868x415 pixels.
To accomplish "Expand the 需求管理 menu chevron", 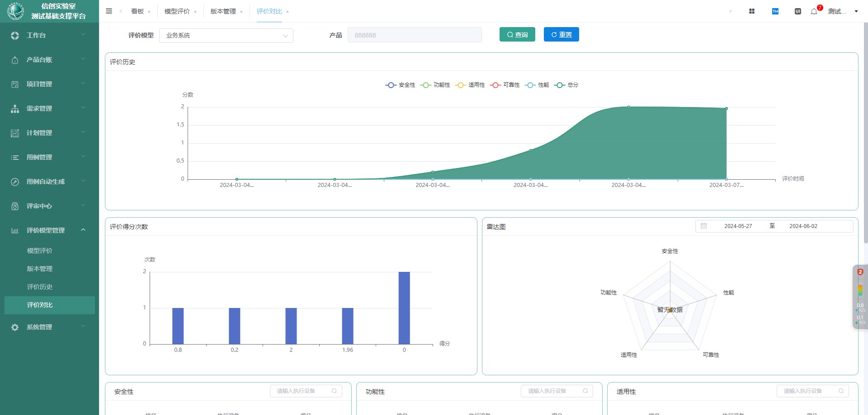I will pyautogui.click(x=83, y=108).
